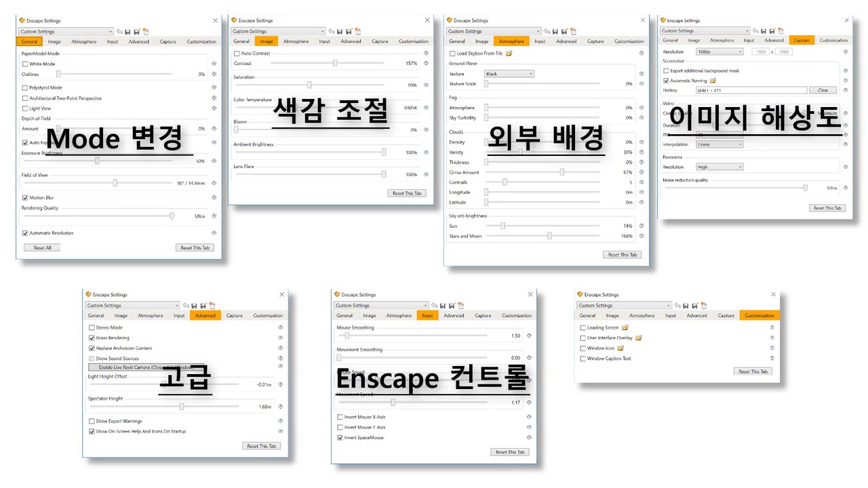Click the first floppy-disk save icon in Image-tab window
Viewport: 868px width, 488px height.
coord(340,31)
